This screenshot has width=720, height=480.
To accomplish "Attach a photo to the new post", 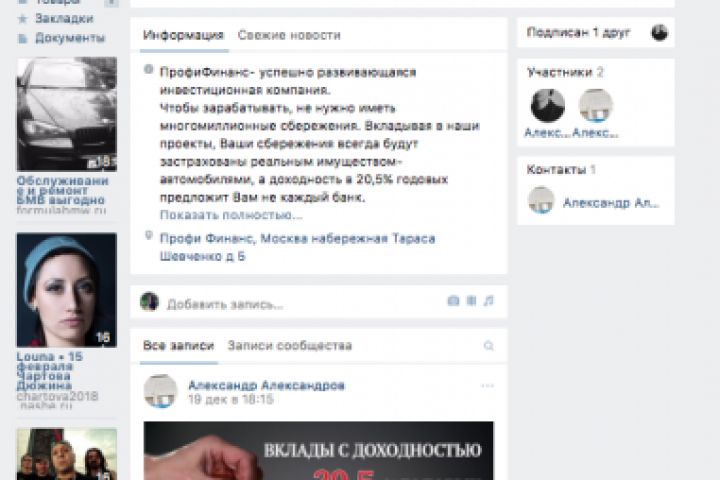I will point(453,301).
